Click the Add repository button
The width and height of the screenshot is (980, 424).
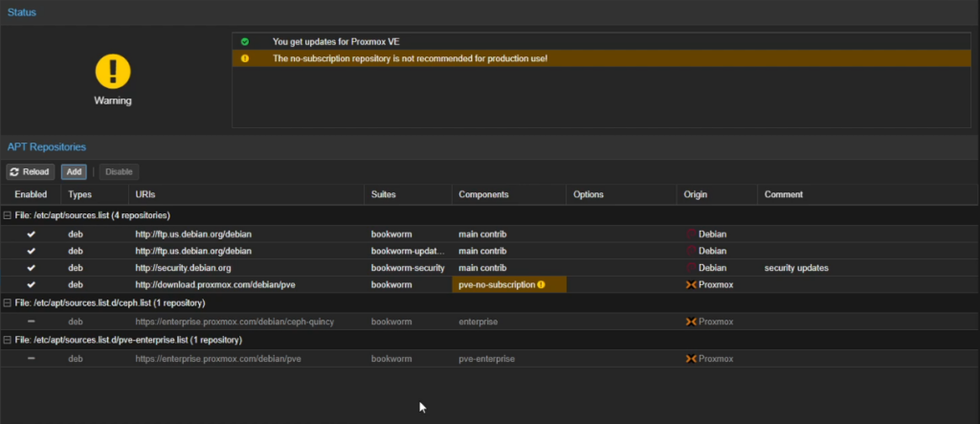74,172
